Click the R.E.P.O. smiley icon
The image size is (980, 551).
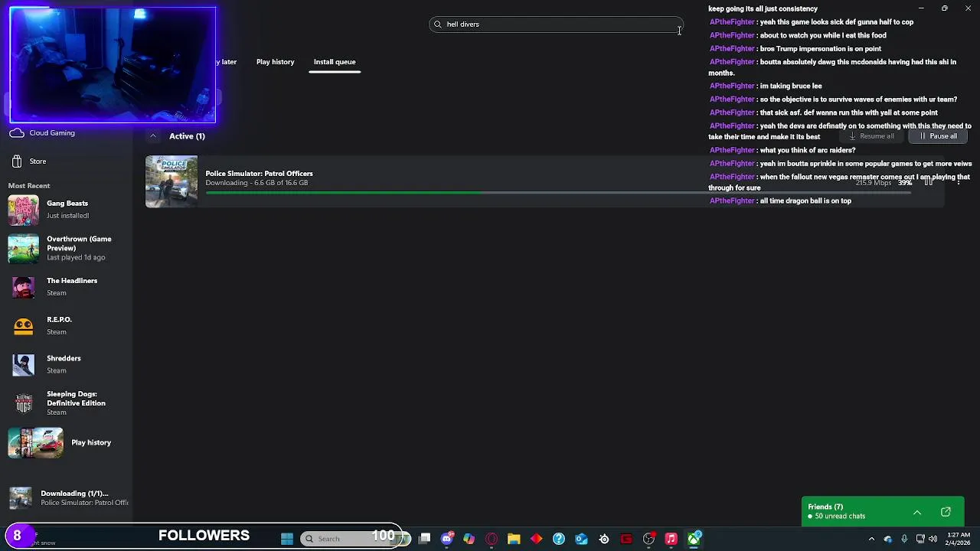(x=23, y=326)
